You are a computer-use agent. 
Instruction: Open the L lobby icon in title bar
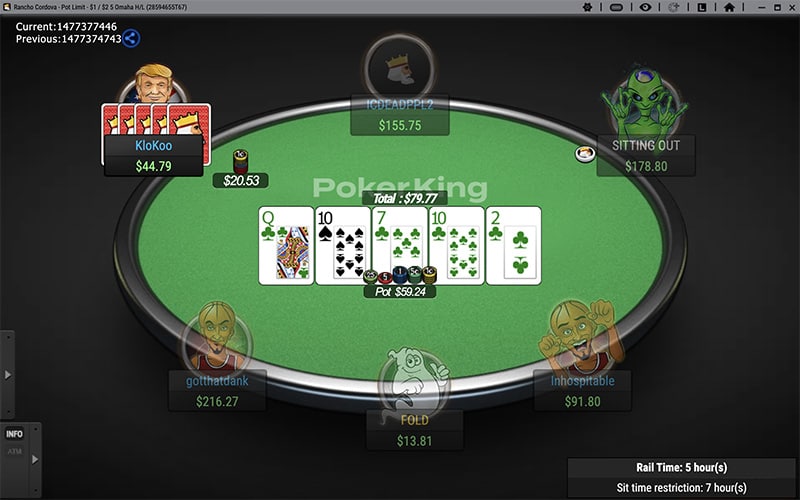pyautogui.click(x=702, y=7)
